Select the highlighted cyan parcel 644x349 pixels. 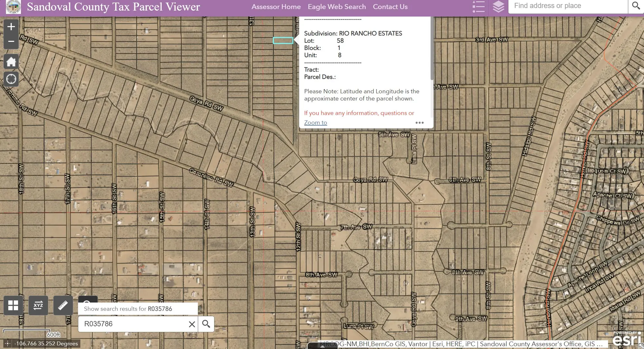click(x=283, y=41)
